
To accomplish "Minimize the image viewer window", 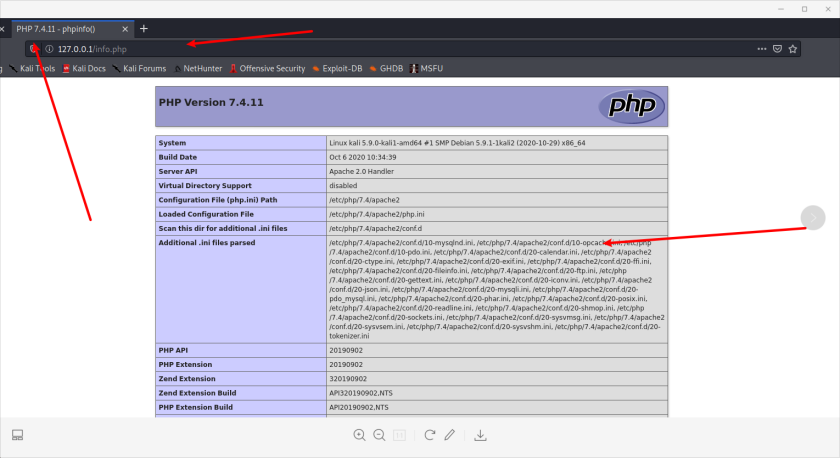I will click(781, 9).
